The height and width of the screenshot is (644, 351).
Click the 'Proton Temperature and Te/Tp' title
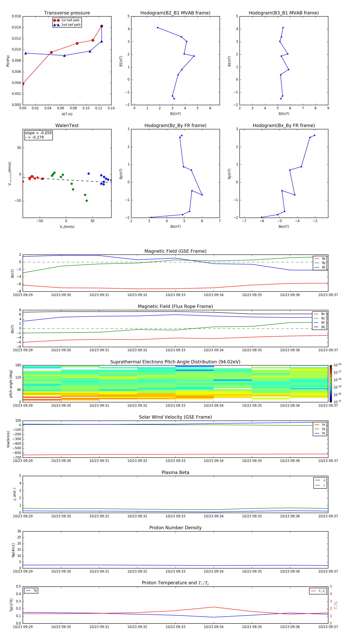(x=175, y=583)
